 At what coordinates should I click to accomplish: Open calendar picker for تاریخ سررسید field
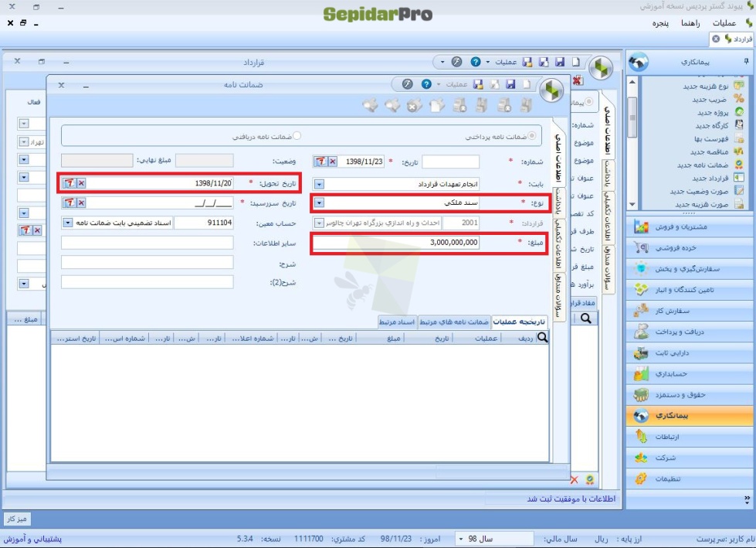[69, 203]
